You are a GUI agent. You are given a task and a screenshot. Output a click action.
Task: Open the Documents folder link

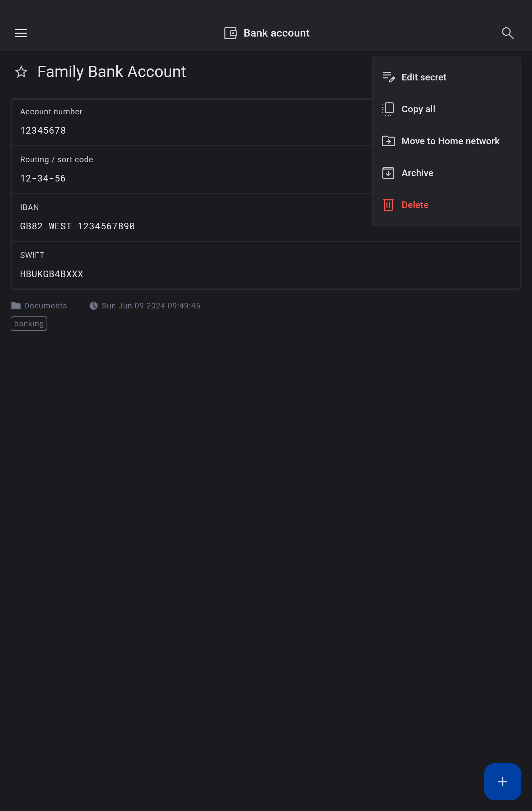45,306
